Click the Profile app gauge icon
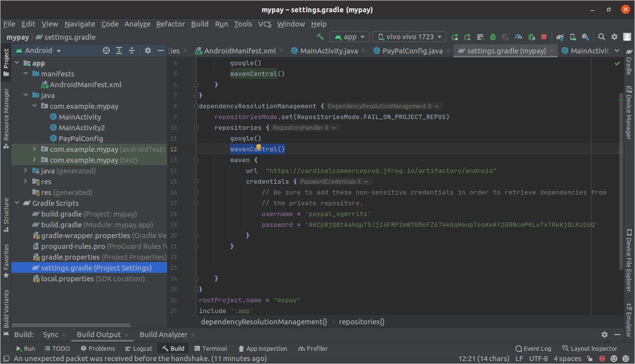 [x=518, y=37]
